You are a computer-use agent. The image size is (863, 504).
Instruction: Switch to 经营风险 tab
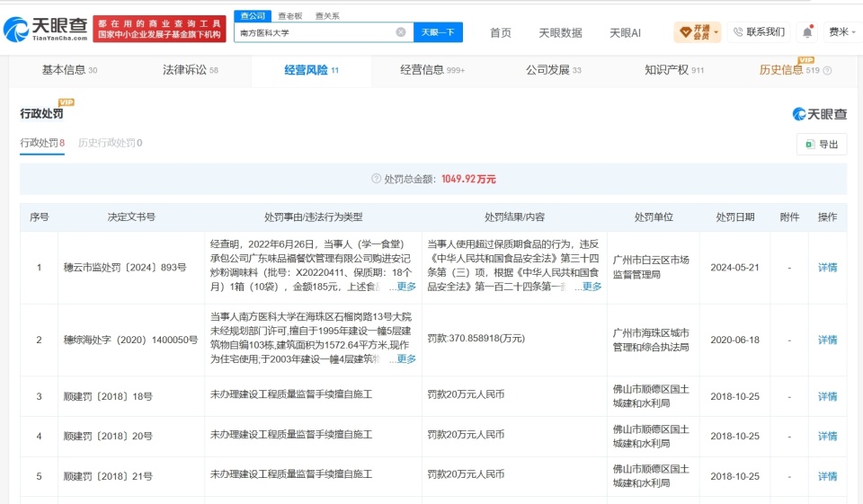tap(312, 70)
